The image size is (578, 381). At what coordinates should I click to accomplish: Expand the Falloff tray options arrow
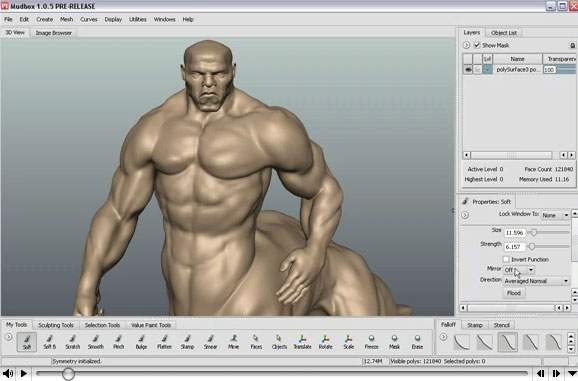[443, 337]
